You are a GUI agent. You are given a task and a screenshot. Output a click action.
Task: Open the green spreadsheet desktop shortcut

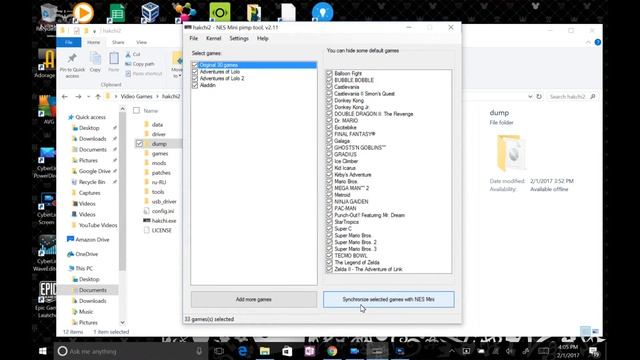pos(118,13)
